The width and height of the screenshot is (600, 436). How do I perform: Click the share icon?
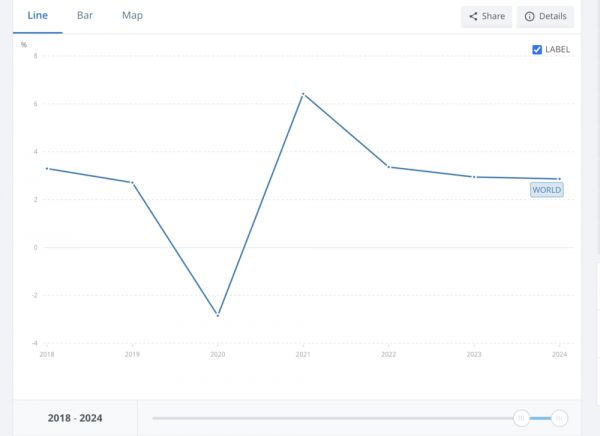473,17
